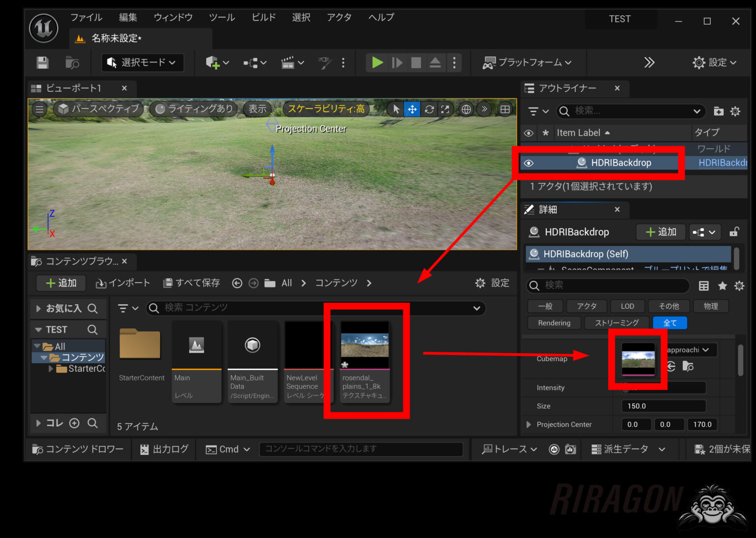Click the Save Current Level icon
The width and height of the screenshot is (756, 538).
point(42,63)
